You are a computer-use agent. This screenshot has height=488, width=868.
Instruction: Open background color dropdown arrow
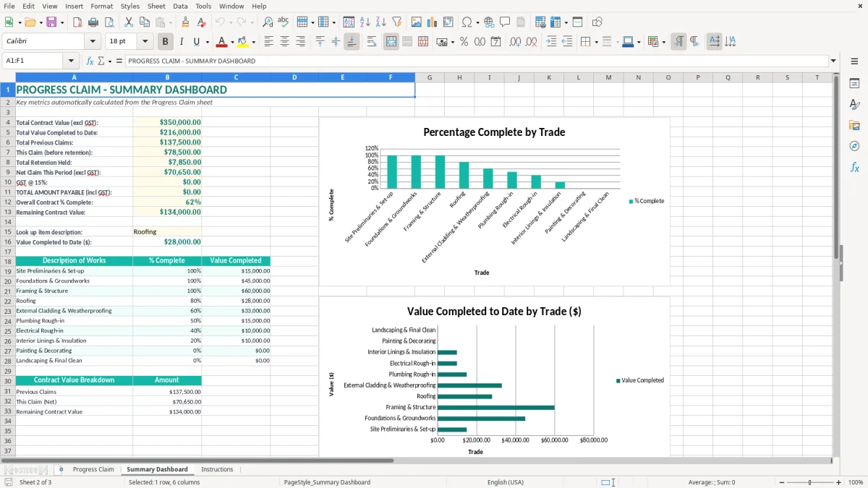pos(254,42)
